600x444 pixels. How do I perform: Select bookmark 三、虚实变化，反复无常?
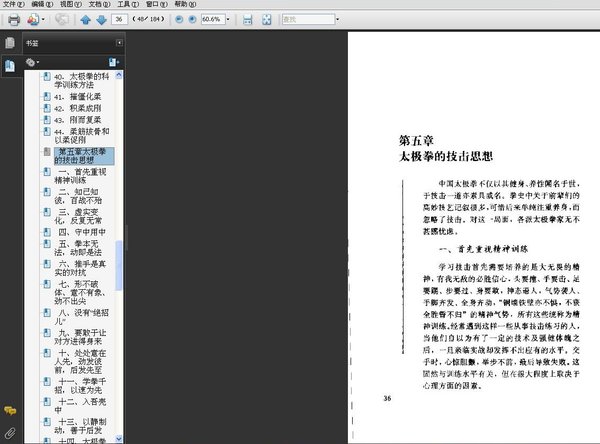click(x=78, y=216)
